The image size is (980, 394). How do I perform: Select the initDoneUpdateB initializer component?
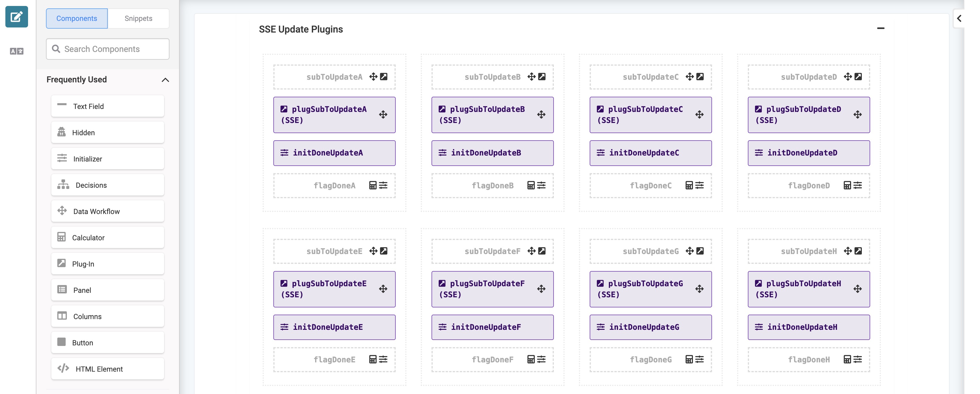(493, 153)
